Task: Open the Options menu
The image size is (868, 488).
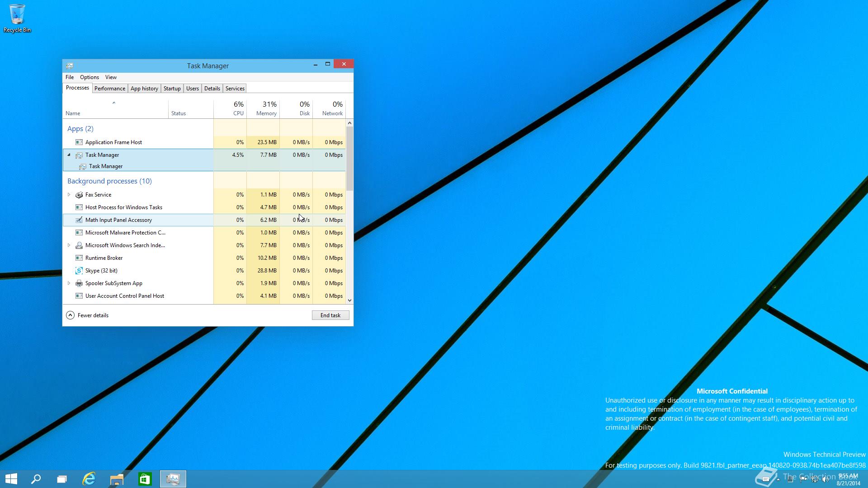Action: click(90, 77)
